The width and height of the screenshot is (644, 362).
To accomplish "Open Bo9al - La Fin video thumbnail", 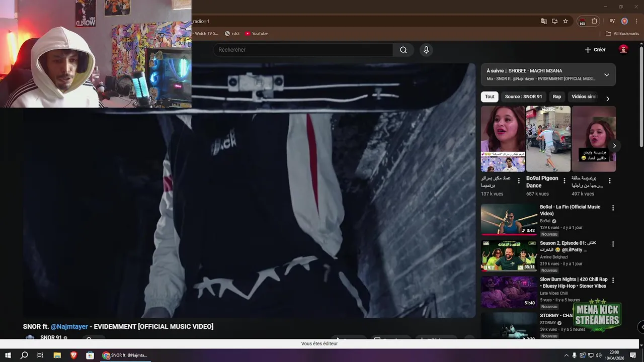I will coord(509,219).
